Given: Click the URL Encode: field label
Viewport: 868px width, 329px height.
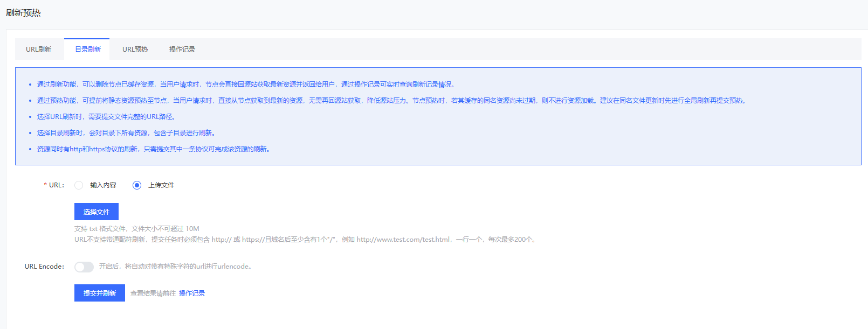Looking at the screenshot, I should [44, 267].
